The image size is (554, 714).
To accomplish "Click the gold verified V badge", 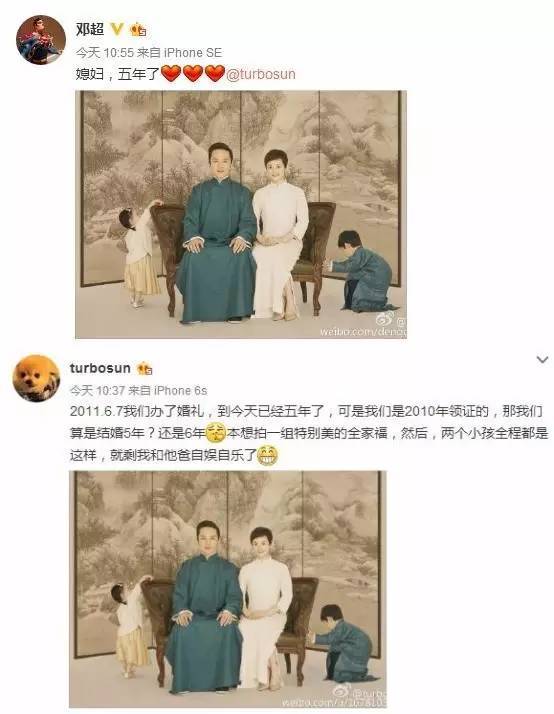I will coord(117,30).
